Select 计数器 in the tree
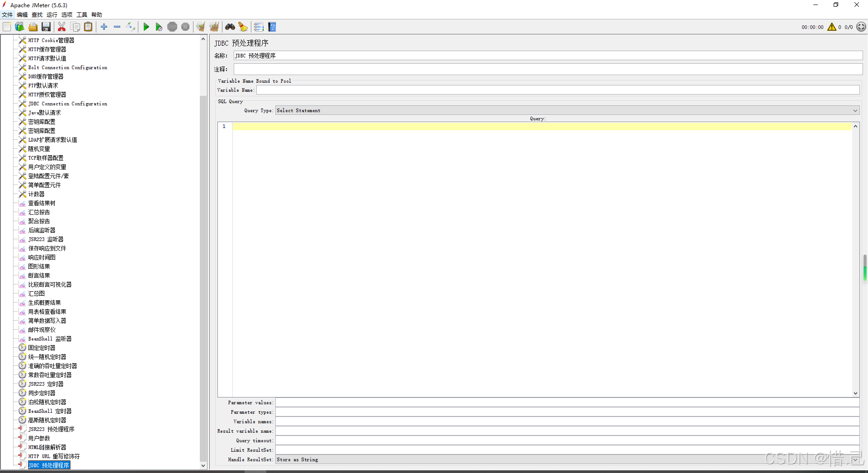This screenshot has width=868, height=473. point(36,194)
